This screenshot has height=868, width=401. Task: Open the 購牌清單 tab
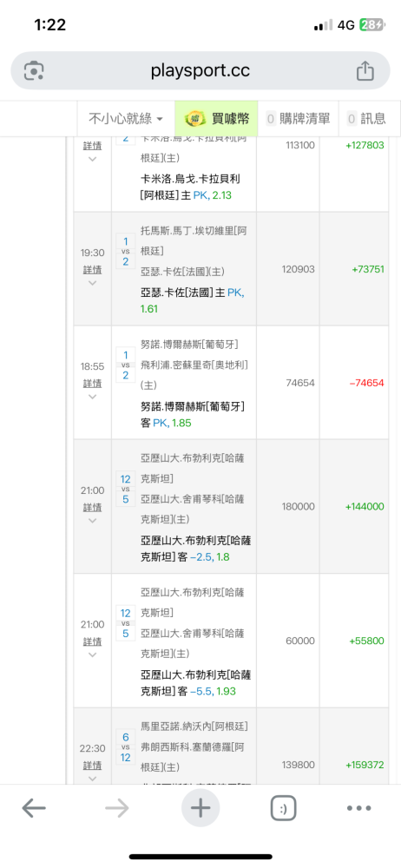click(x=298, y=118)
